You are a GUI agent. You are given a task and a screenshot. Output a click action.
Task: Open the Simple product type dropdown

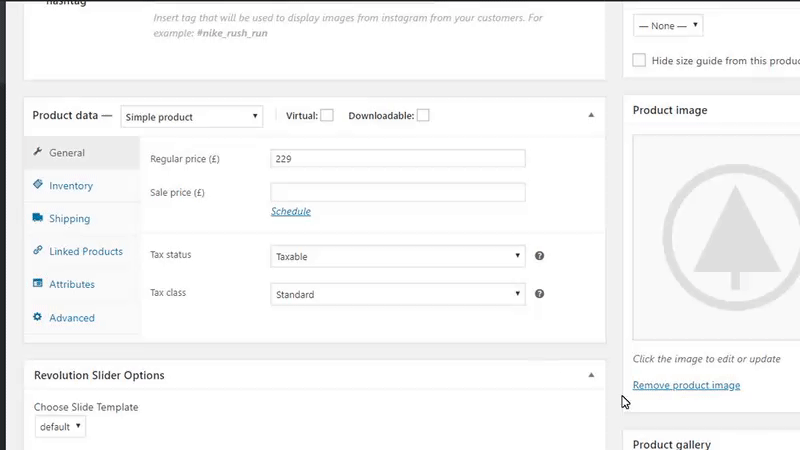click(x=191, y=117)
